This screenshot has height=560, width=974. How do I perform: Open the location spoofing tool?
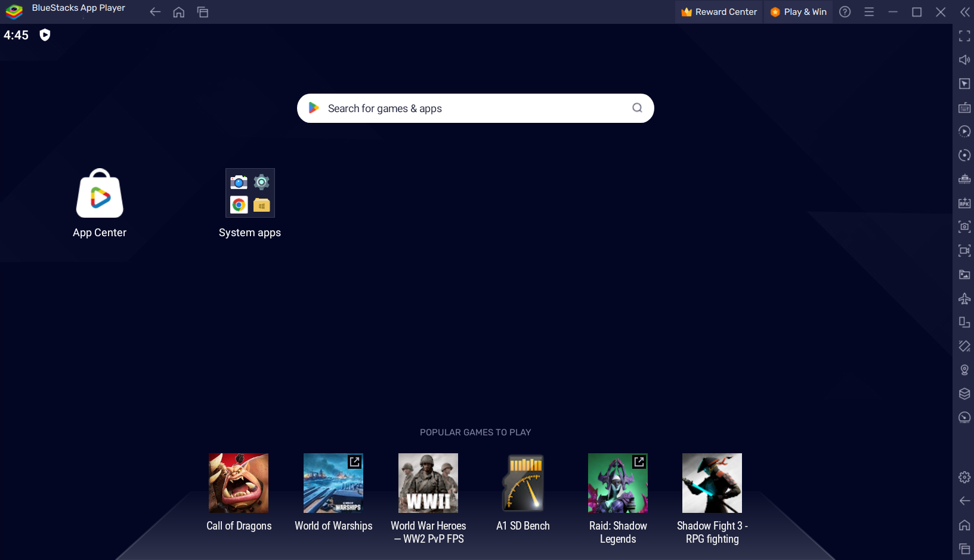coord(964,370)
